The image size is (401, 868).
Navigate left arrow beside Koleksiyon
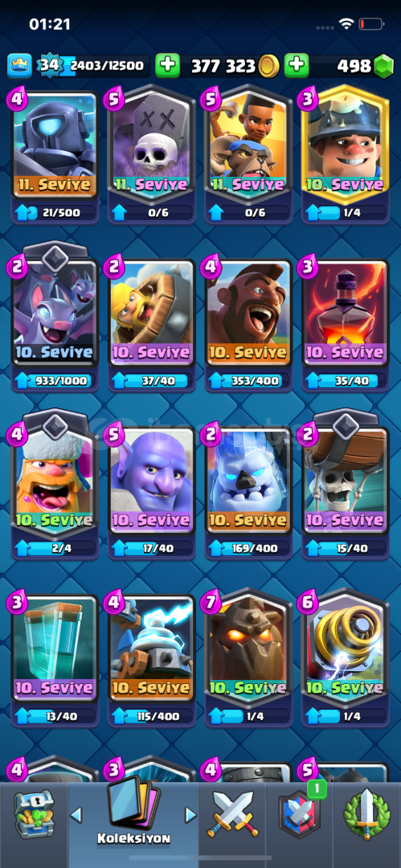pos(76,815)
